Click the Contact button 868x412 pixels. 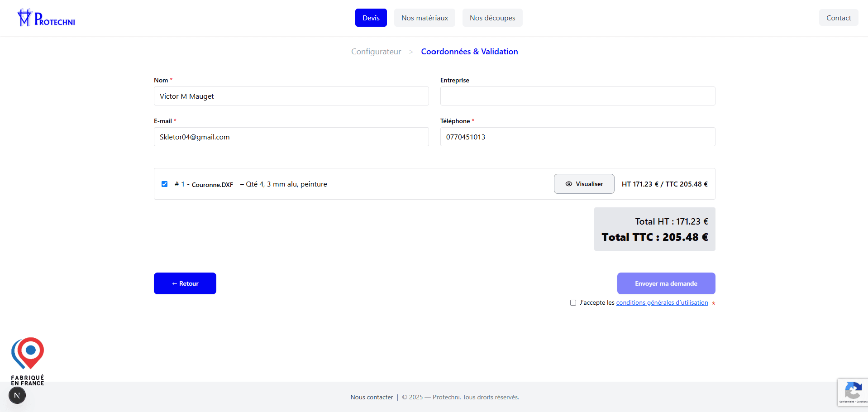838,18
